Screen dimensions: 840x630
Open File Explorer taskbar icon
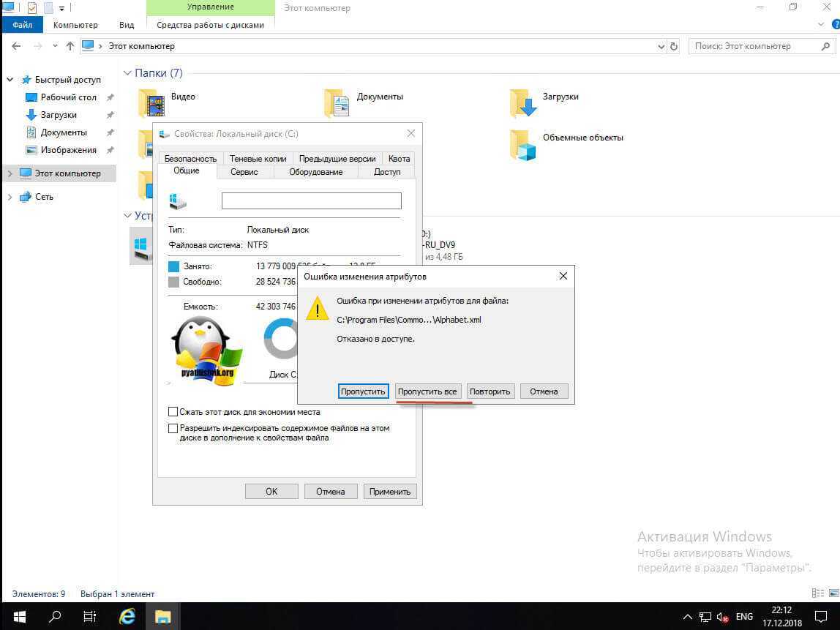point(163,616)
